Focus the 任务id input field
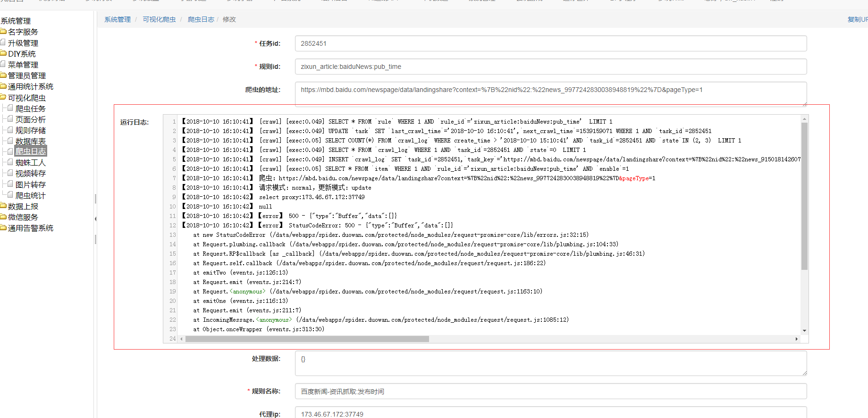This screenshot has height=418, width=868. (x=551, y=43)
